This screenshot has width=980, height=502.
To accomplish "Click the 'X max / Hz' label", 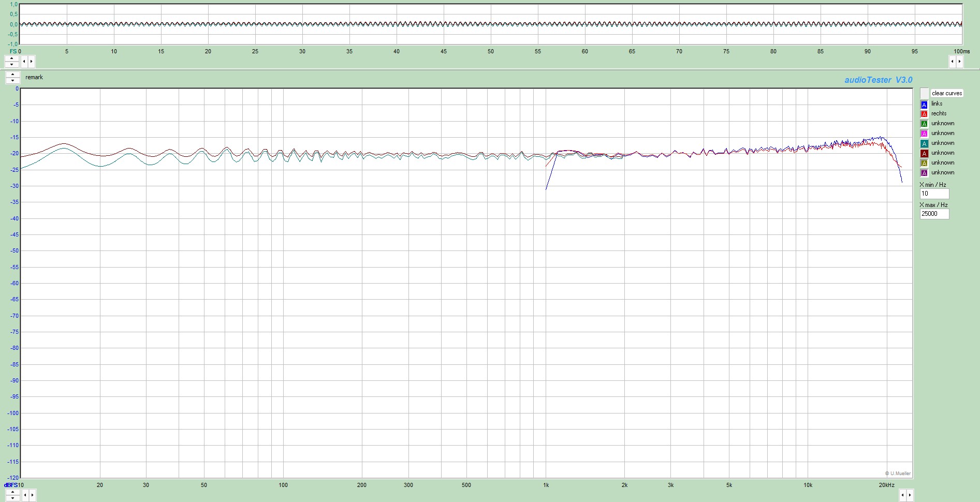I will point(934,205).
